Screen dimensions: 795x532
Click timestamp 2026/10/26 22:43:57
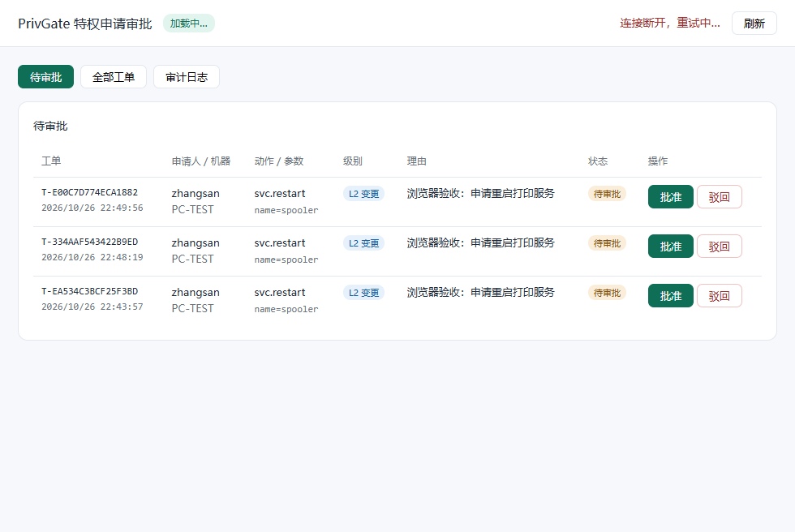92,307
